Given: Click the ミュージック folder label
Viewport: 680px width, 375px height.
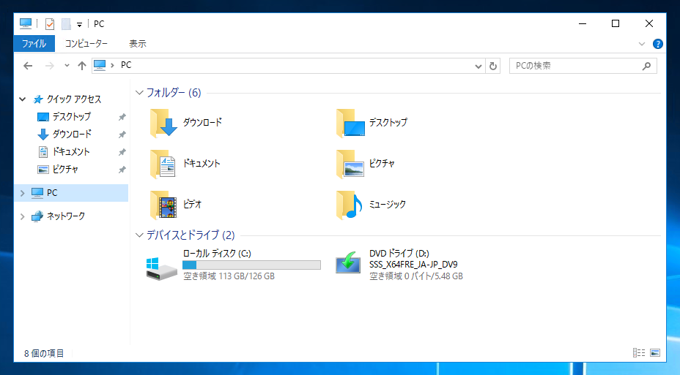Looking at the screenshot, I should [387, 205].
